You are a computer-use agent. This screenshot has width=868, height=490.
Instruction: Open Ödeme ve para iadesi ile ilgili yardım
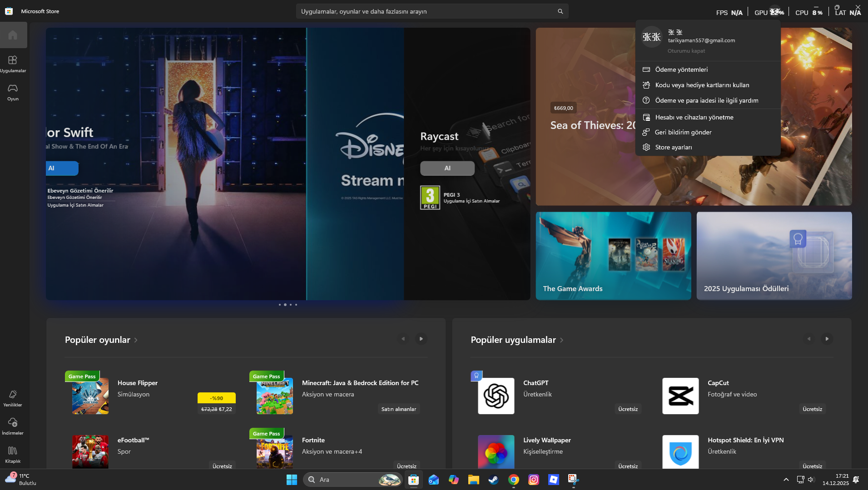pos(708,100)
